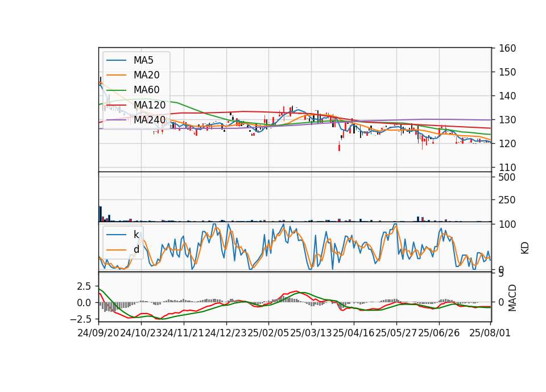Click the purple MA240 legend line sample
Viewport: 546px width, 392px height.
[x=116, y=120]
